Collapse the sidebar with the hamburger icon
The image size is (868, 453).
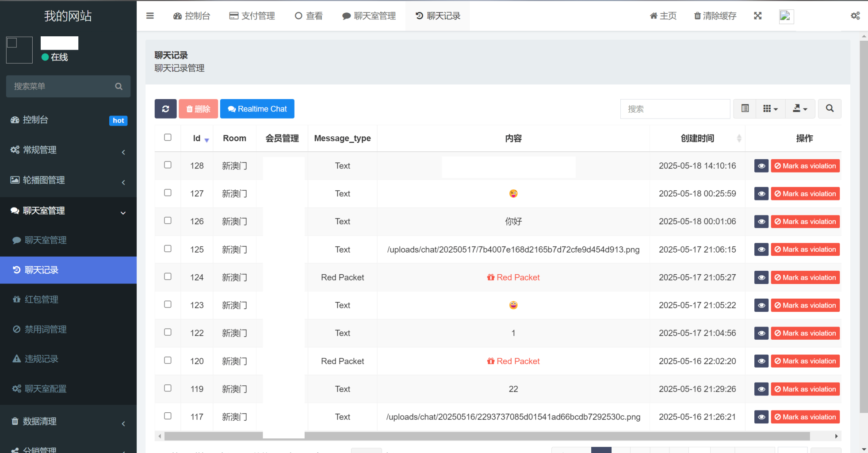pos(150,15)
